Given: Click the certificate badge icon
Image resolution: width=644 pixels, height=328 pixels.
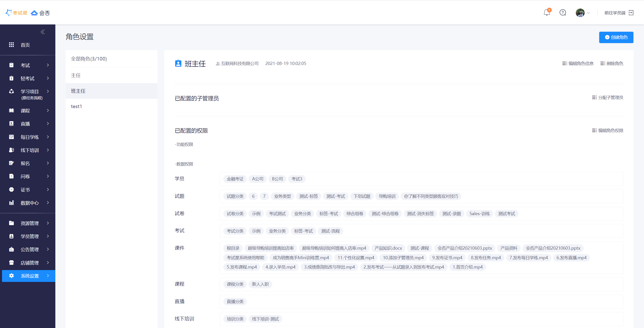Looking at the screenshot, I should (x=11, y=190).
